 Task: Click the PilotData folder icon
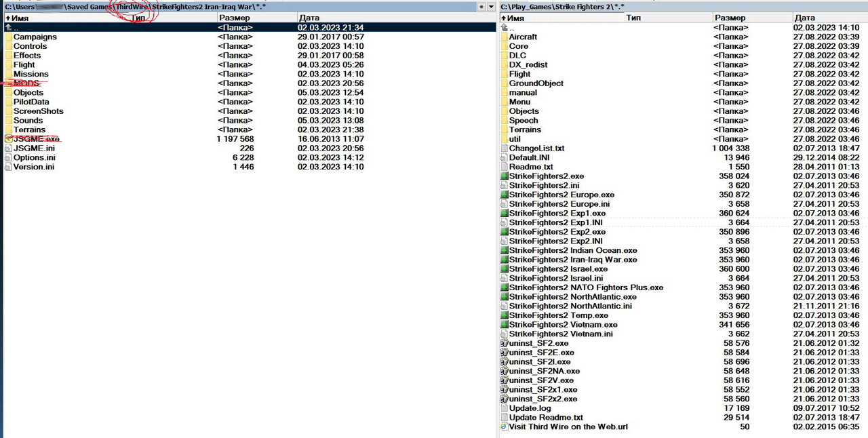pos(8,102)
